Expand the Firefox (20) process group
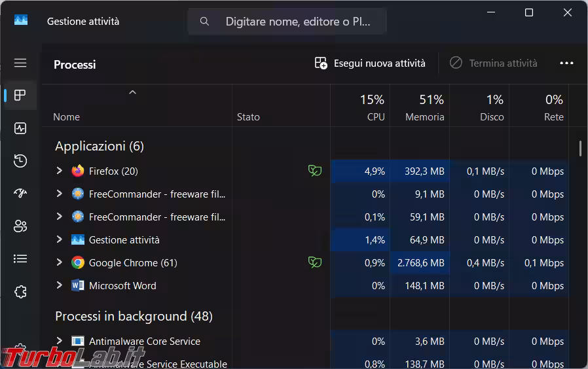The height and width of the screenshot is (369, 588). (x=59, y=171)
